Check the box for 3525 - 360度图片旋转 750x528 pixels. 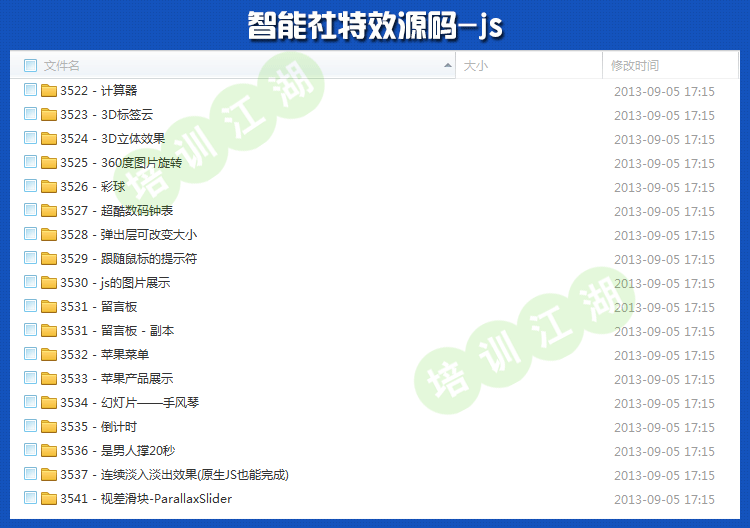pos(30,162)
